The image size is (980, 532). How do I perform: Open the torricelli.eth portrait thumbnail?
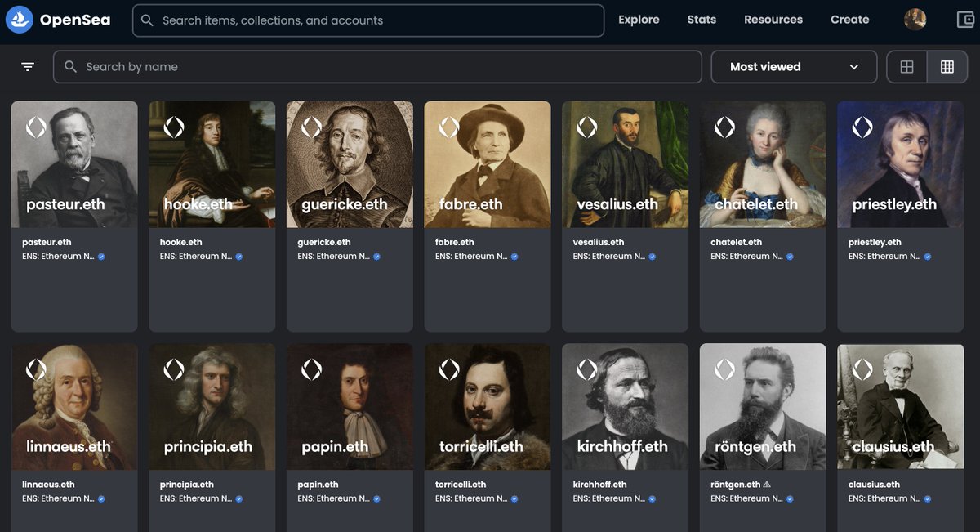point(488,407)
